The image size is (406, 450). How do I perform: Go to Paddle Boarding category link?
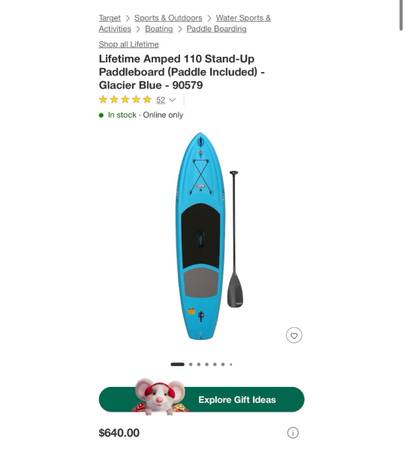point(216,29)
